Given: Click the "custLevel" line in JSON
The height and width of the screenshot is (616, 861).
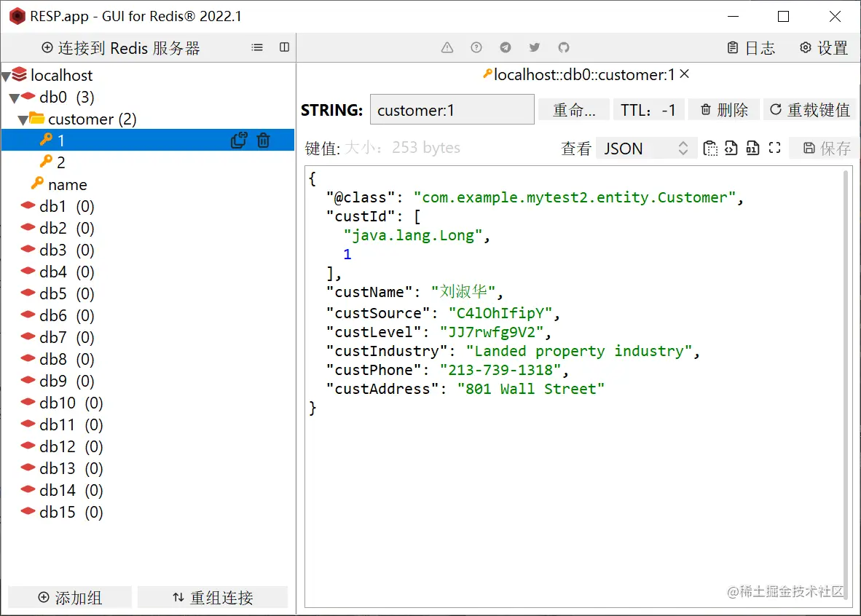Looking at the screenshot, I should pos(439,331).
